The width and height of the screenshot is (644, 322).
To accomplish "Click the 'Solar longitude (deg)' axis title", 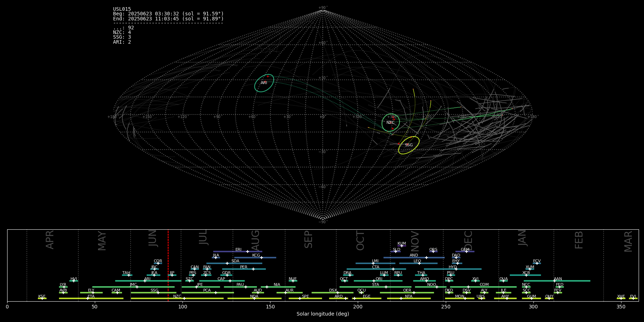I will pos(323,314).
